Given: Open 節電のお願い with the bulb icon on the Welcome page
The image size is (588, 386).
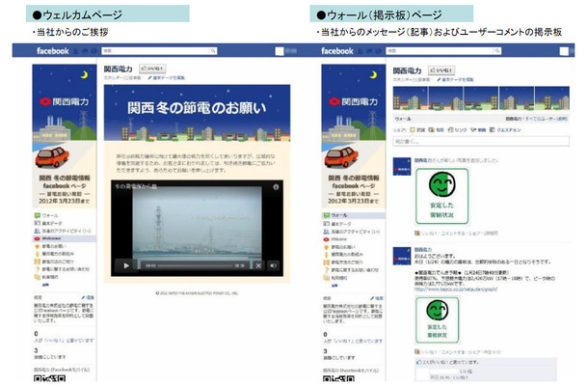Looking at the screenshot, I should point(50,246).
